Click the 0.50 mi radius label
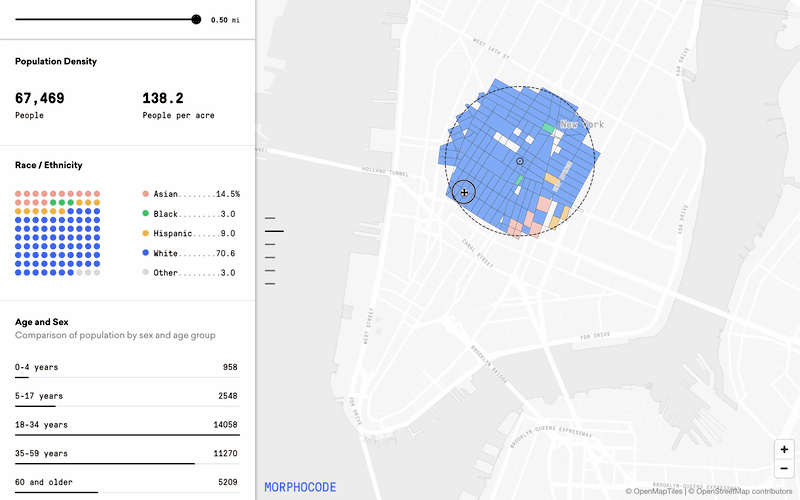 [225, 20]
